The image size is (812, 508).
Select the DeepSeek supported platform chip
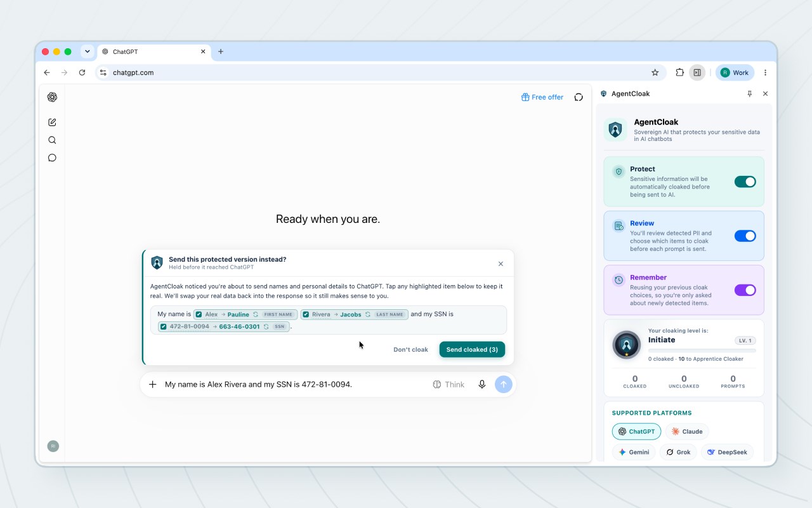tap(728, 452)
